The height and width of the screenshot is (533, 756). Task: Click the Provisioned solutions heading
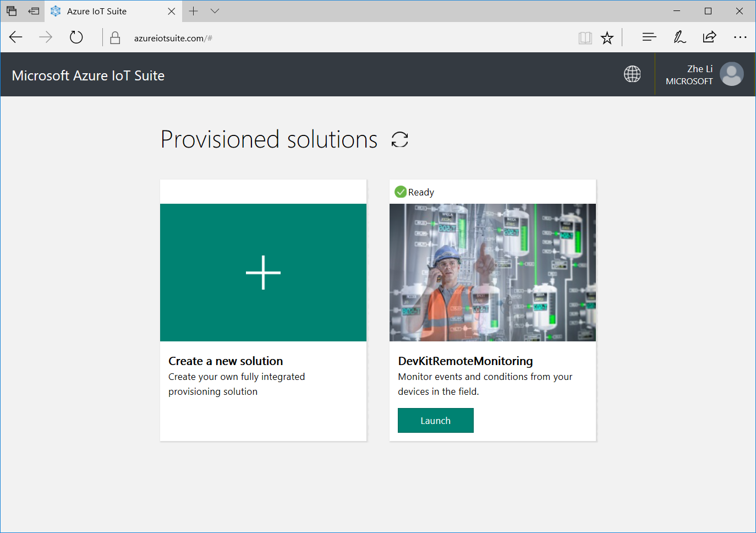[269, 139]
